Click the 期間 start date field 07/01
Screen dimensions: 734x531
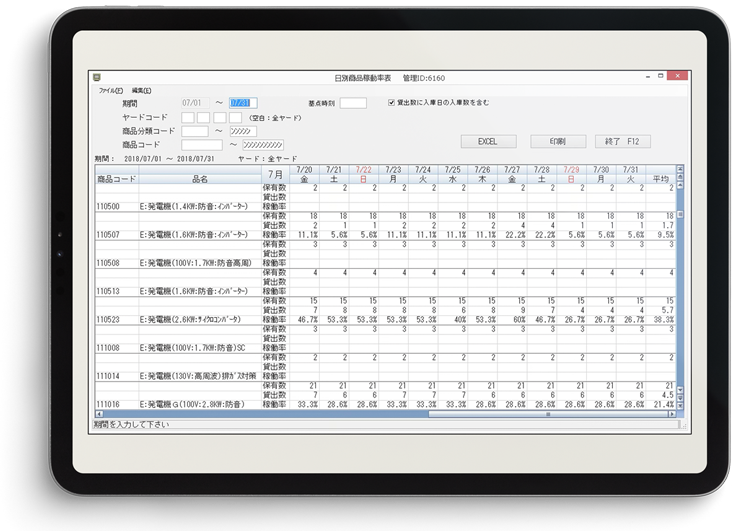195,103
